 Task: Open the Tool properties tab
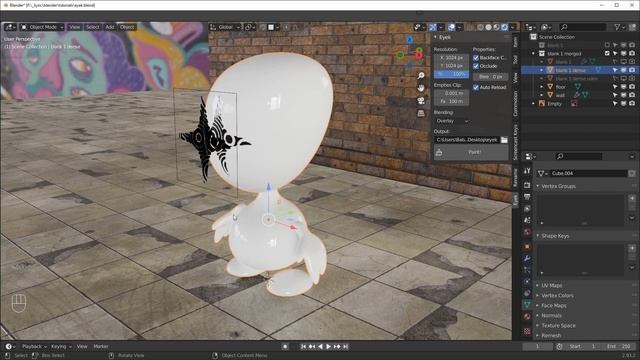tap(527, 171)
